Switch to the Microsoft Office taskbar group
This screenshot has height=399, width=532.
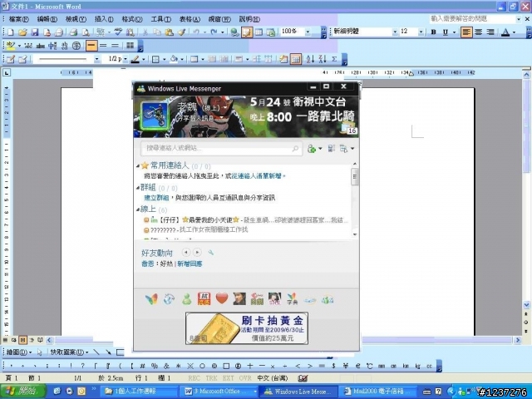coord(219,392)
